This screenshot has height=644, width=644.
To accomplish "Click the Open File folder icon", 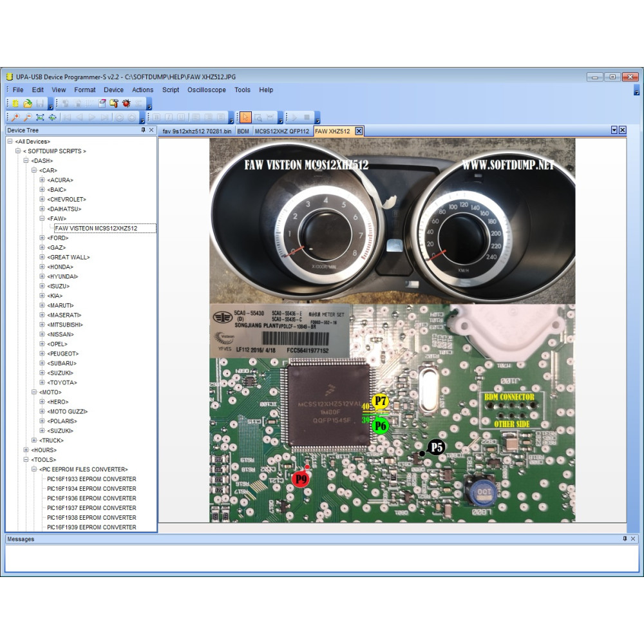I will [28, 104].
